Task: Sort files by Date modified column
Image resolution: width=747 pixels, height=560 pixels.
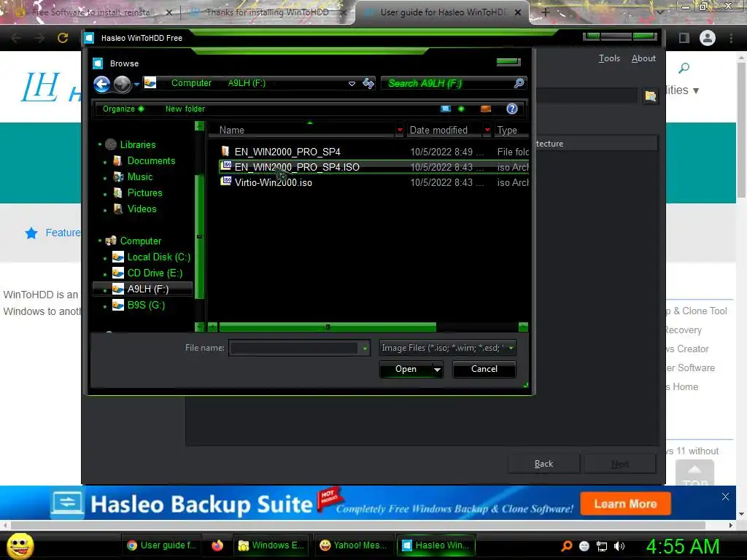Action: coord(438,130)
